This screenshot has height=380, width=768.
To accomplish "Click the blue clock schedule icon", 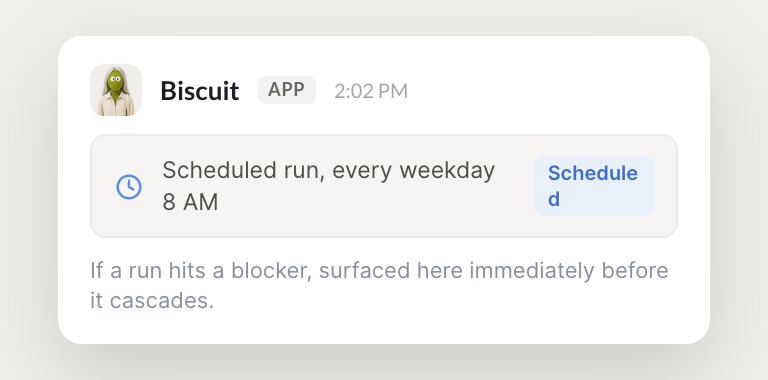I will (x=129, y=187).
